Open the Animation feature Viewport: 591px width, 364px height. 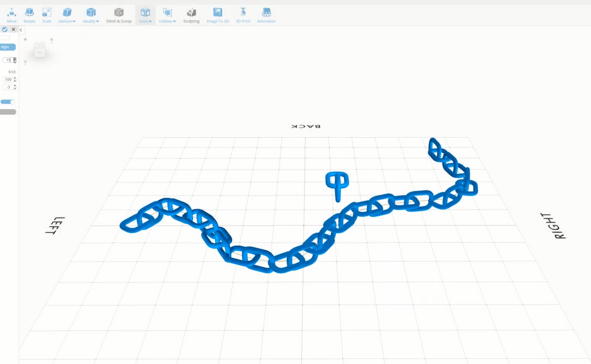[x=266, y=13]
